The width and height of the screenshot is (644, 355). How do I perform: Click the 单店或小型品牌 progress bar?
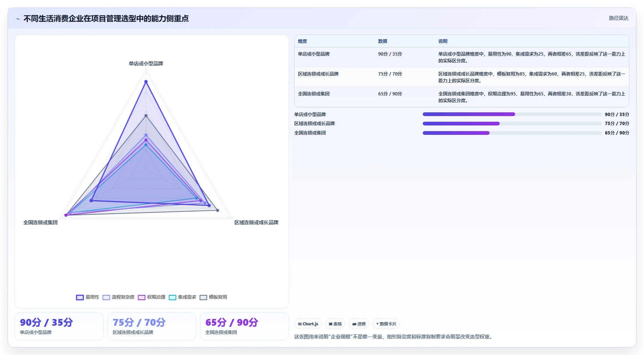pos(512,114)
